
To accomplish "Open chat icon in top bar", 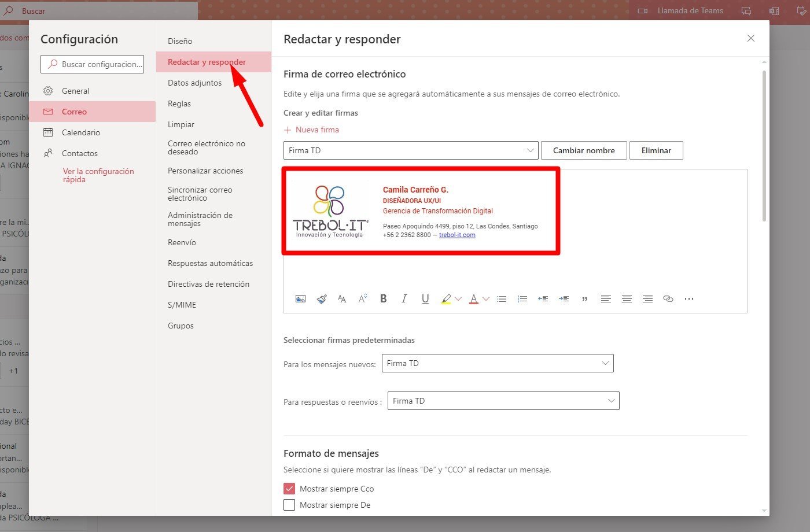I will (746, 10).
